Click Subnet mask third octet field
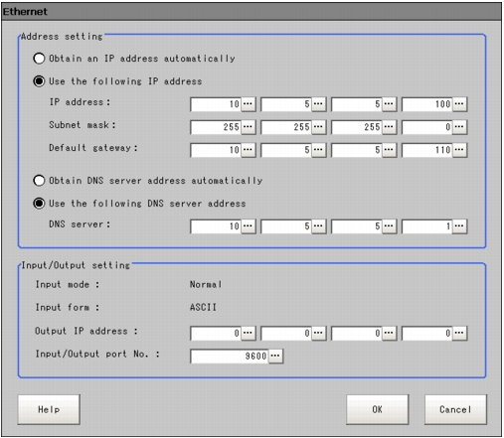504x438 pixels. (357, 127)
